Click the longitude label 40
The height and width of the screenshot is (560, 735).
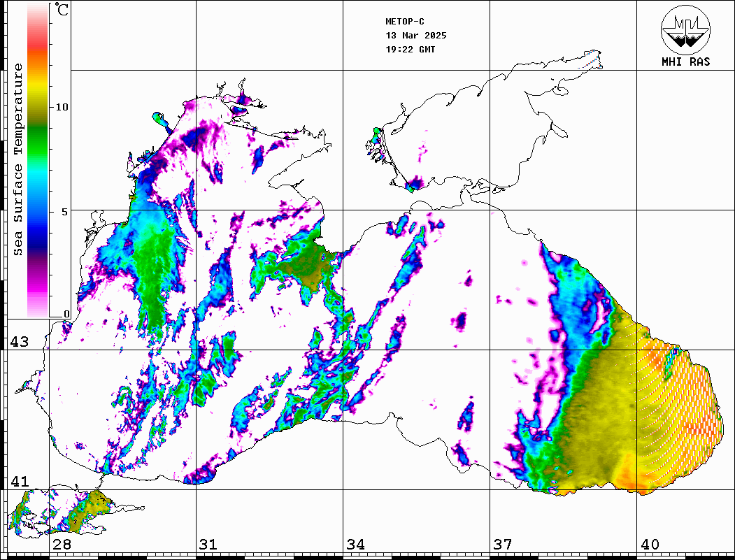[x=650, y=545]
